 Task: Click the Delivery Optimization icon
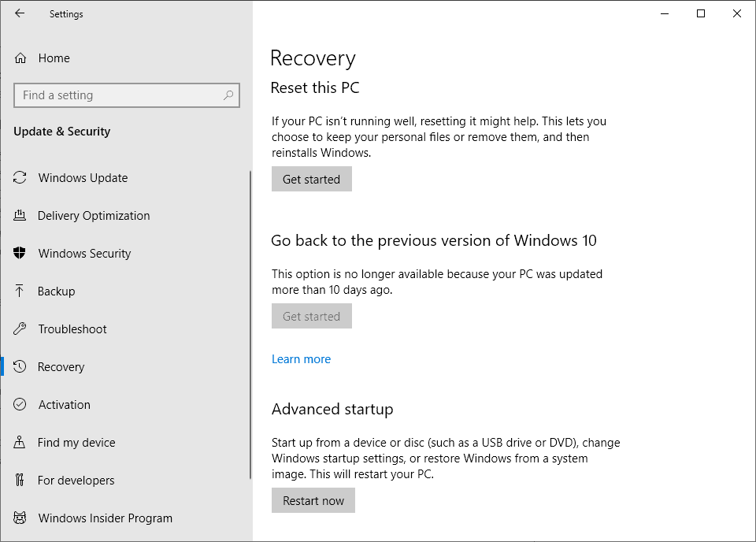(x=20, y=216)
